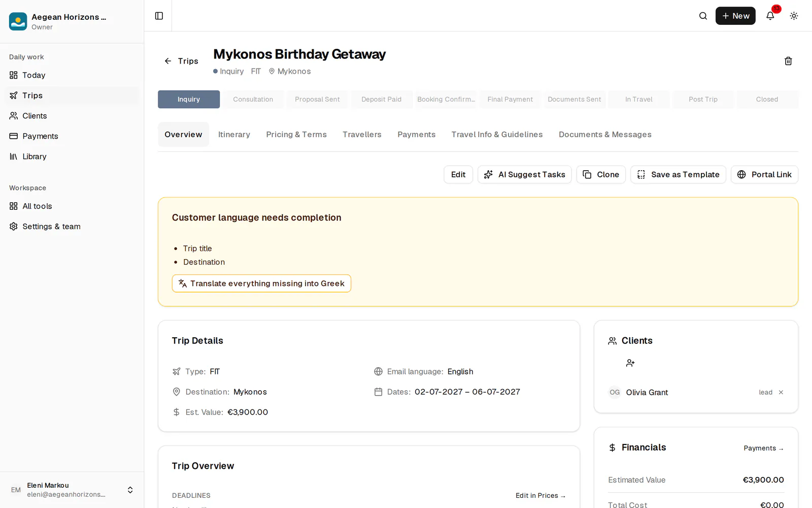Expand the Eleni Markou account switcher
The width and height of the screenshot is (812, 508).
(130, 490)
